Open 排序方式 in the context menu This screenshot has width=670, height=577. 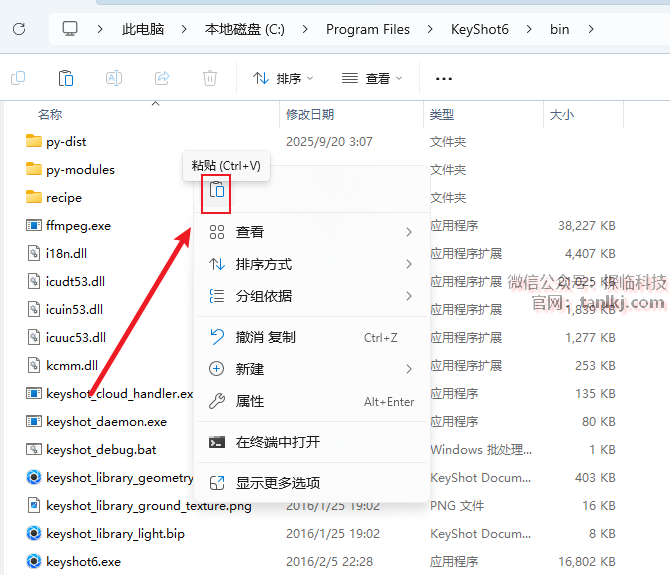(x=312, y=264)
